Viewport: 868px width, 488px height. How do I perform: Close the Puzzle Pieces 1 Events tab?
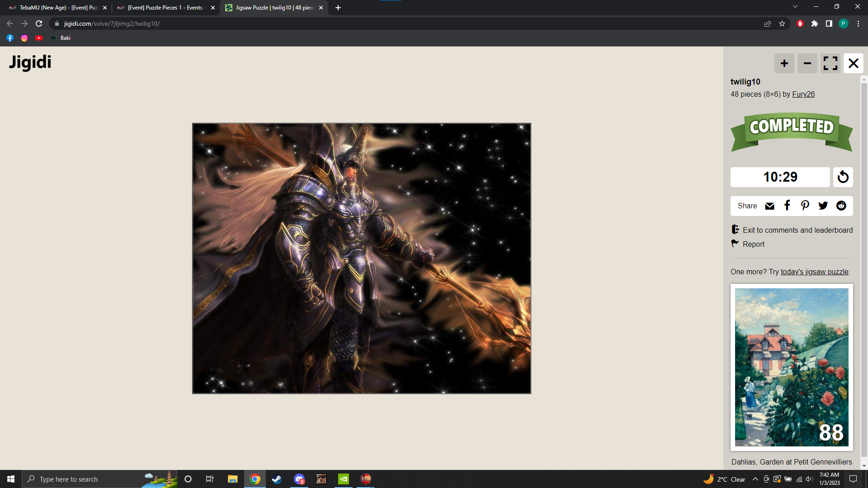click(x=213, y=8)
